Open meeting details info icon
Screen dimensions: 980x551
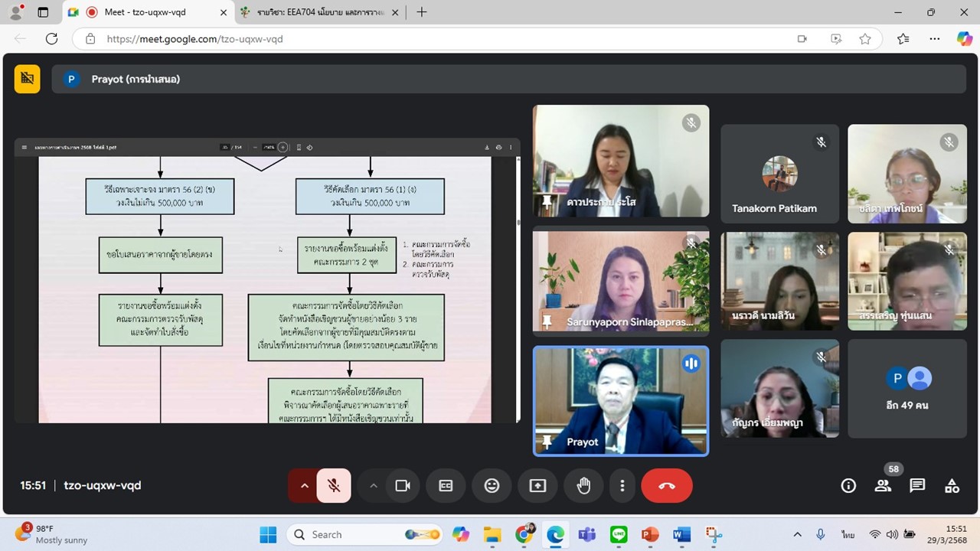pyautogui.click(x=848, y=485)
